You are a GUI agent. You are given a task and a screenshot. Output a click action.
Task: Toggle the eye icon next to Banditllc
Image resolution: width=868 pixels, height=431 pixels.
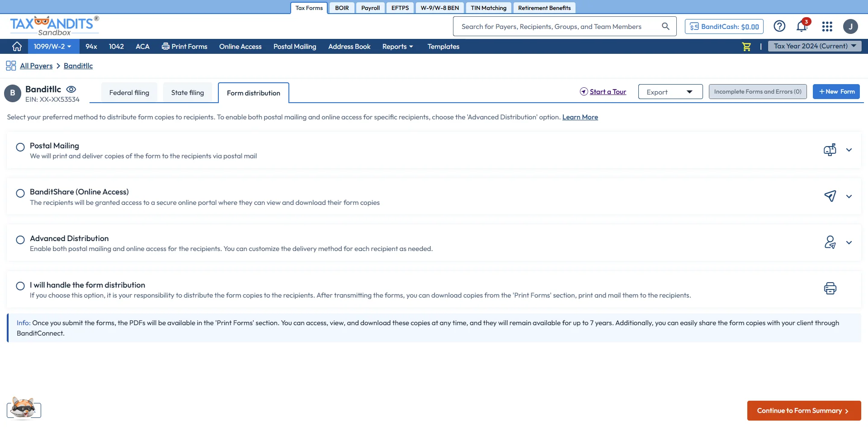tap(71, 89)
